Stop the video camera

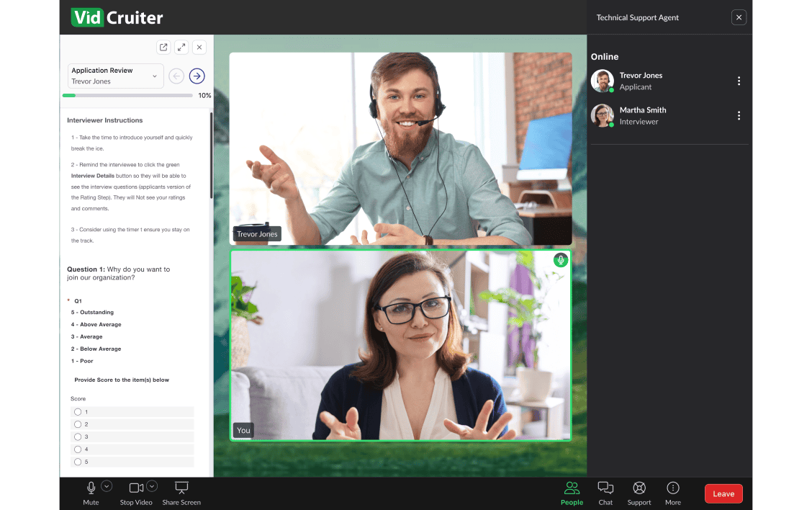136,488
